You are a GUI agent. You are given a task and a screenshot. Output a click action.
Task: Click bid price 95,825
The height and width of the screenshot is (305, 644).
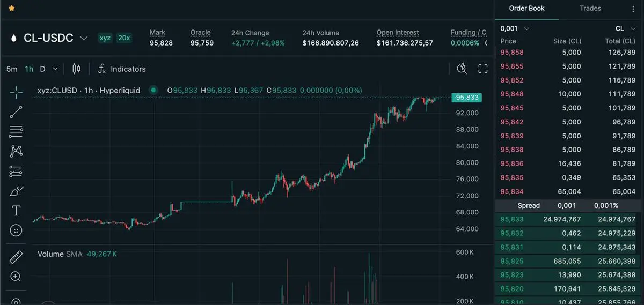(511, 261)
